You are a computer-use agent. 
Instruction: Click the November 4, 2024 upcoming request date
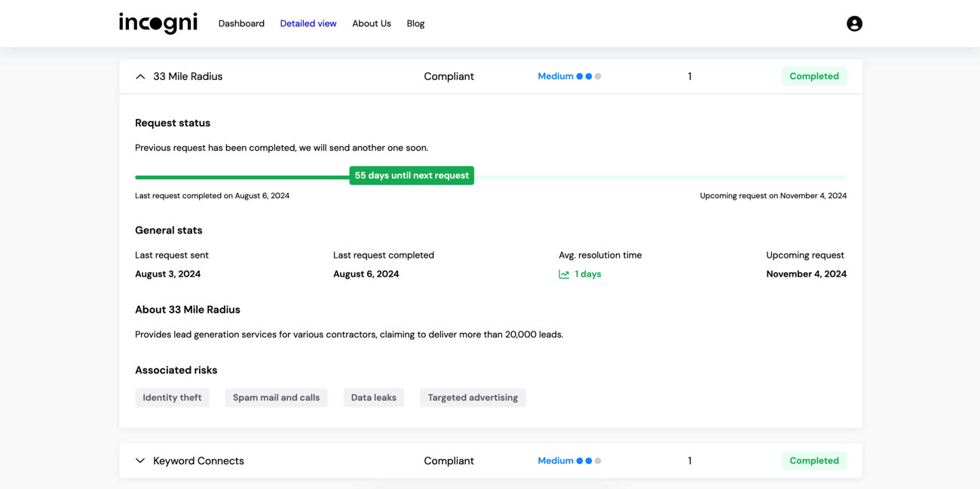[807, 274]
